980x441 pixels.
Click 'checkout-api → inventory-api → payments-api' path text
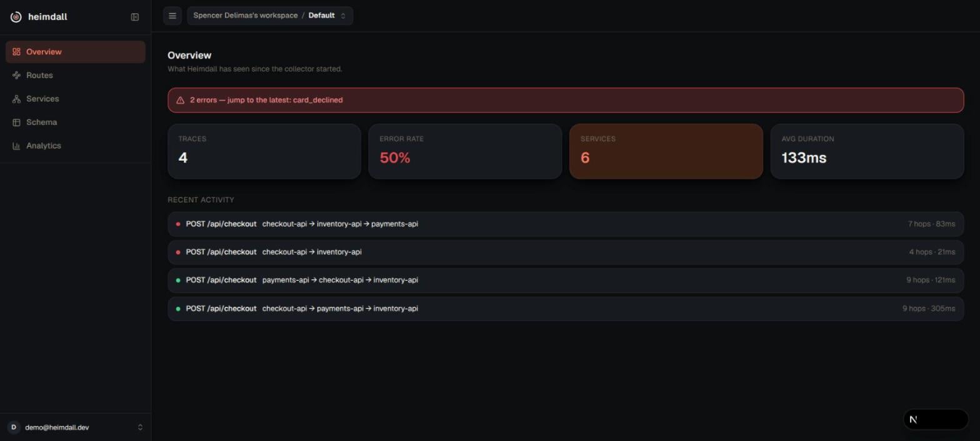point(340,224)
